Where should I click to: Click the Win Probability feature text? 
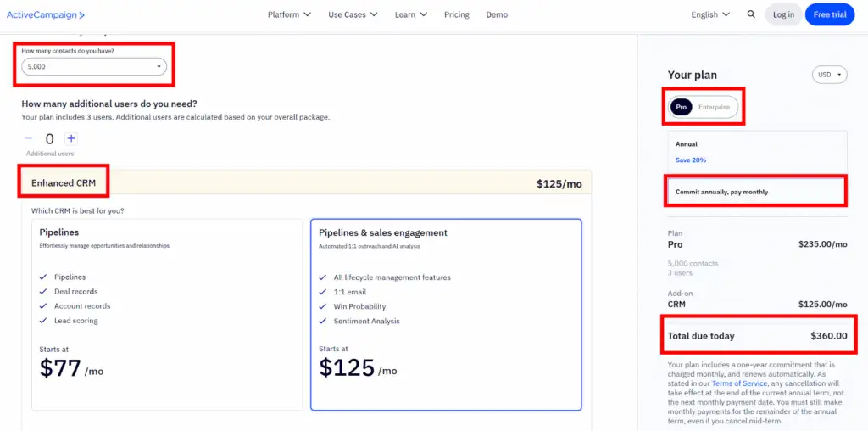click(359, 306)
